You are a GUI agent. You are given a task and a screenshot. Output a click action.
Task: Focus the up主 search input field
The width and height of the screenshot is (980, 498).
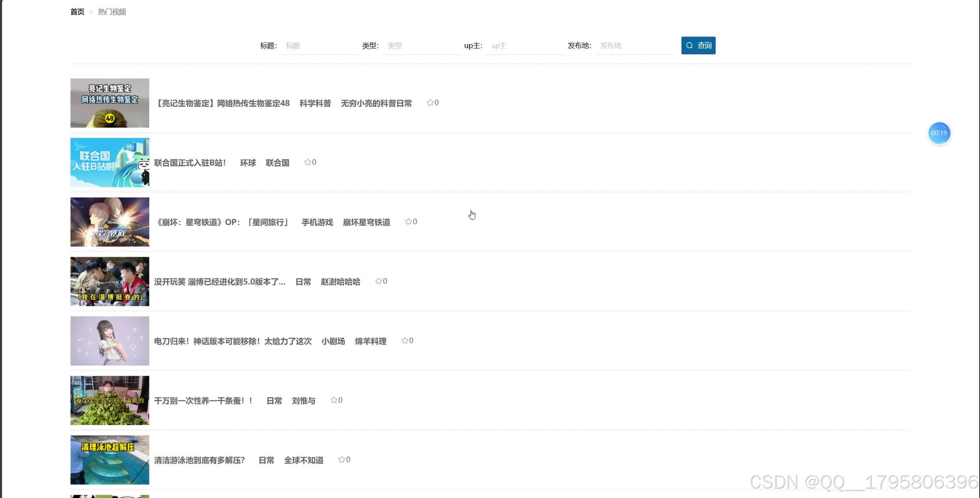tap(526, 45)
